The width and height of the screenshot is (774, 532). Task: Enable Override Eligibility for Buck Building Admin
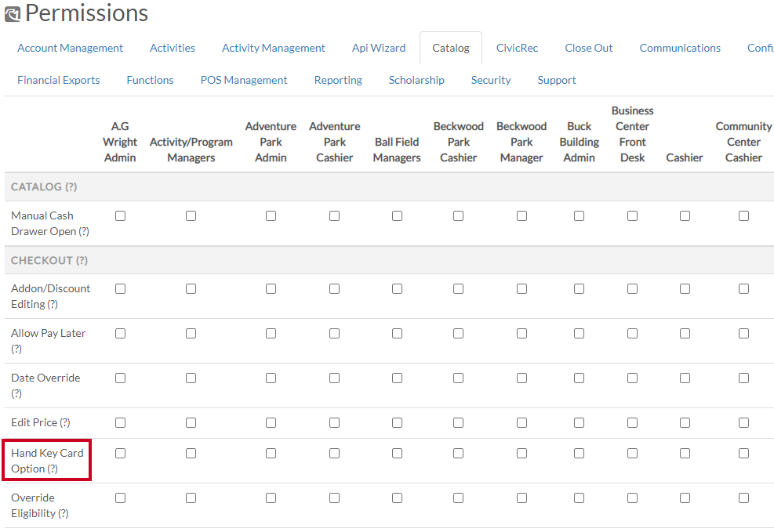point(579,498)
